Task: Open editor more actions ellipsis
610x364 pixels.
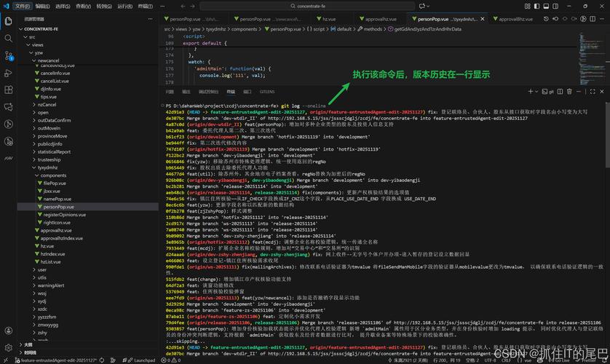Action: 602,19
